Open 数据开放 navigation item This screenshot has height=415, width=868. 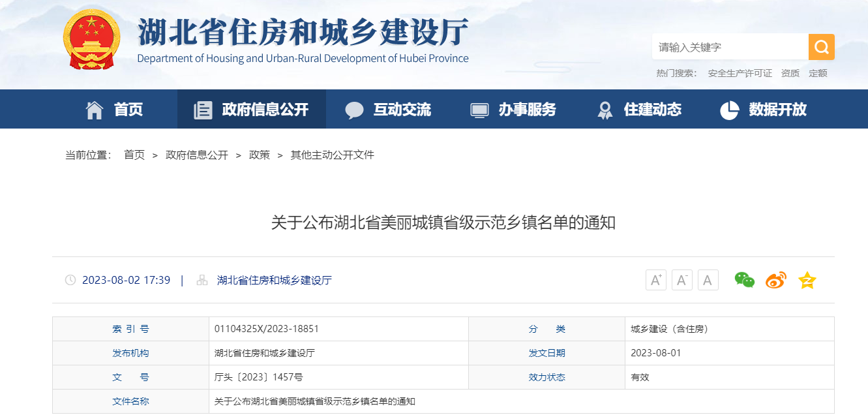point(764,110)
